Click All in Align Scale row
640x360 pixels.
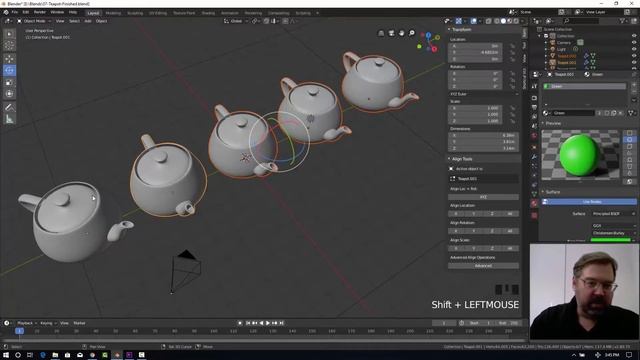click(510, 248)
